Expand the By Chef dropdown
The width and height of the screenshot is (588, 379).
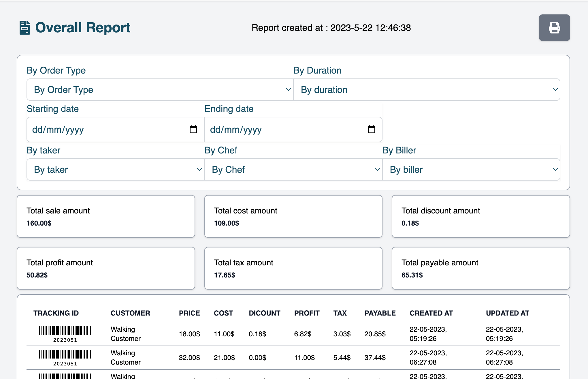[x=293, y=170]
